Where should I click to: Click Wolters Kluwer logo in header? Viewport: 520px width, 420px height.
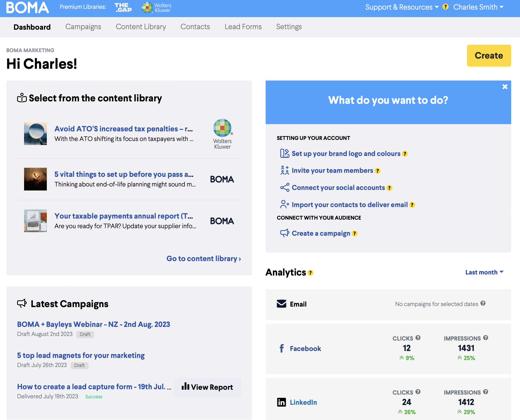coord(156,7)
